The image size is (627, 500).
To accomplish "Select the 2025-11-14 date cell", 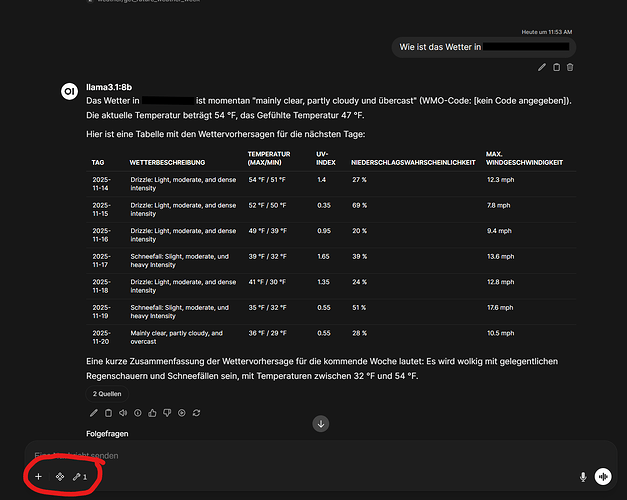I will (102, 184).
